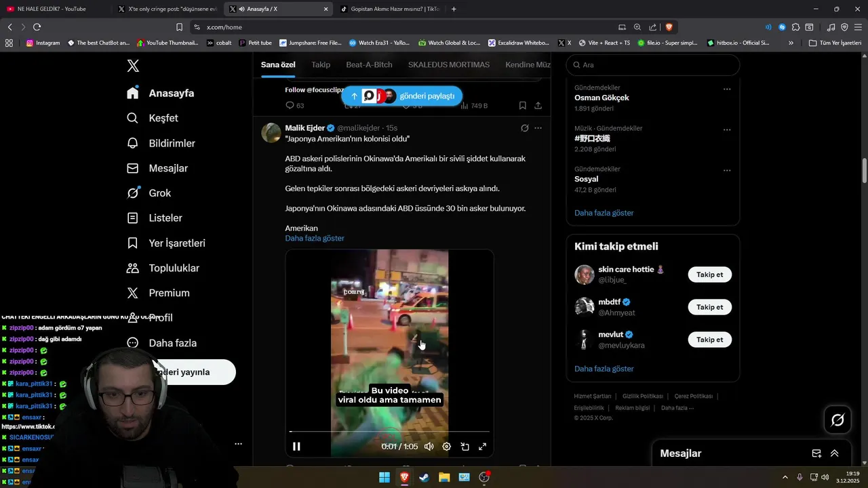Pop out video to picture-in-picture

click(465, 446)
